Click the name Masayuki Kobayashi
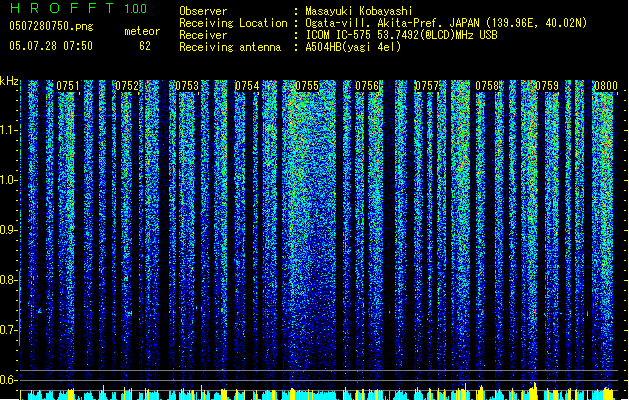Screen dimensions: 629x400 (x=359, y=11)
